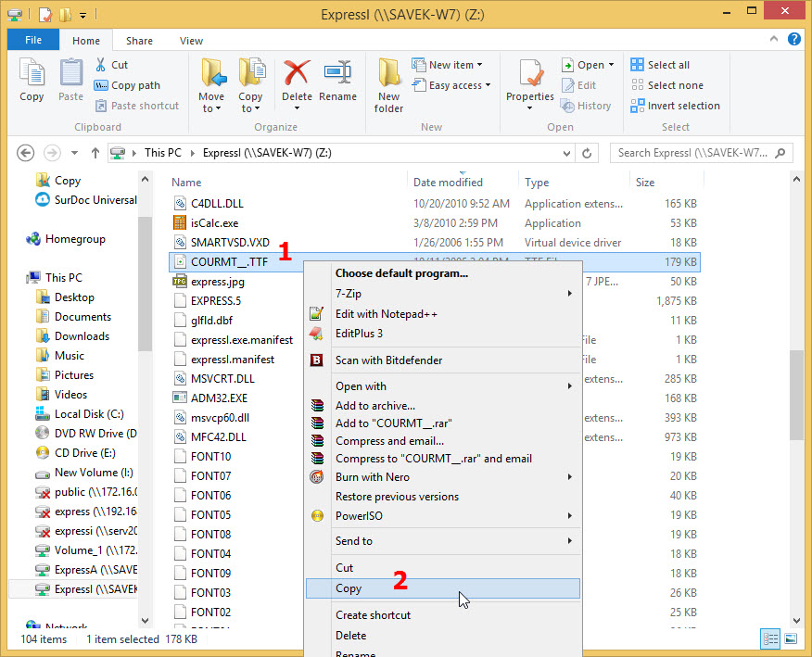Screen dimensions: 812x657
Task: Click the Search ExpressI input field
Action: [695, 153]
